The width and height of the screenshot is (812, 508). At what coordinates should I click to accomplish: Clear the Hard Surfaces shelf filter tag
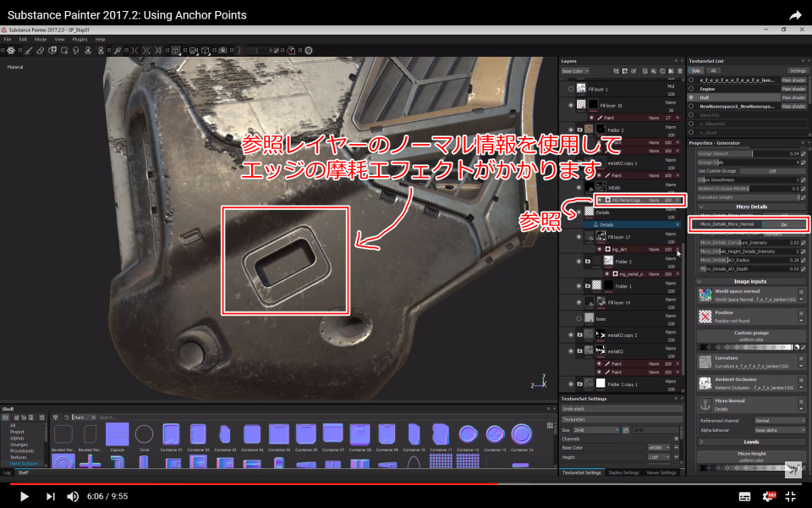point(93,417)
